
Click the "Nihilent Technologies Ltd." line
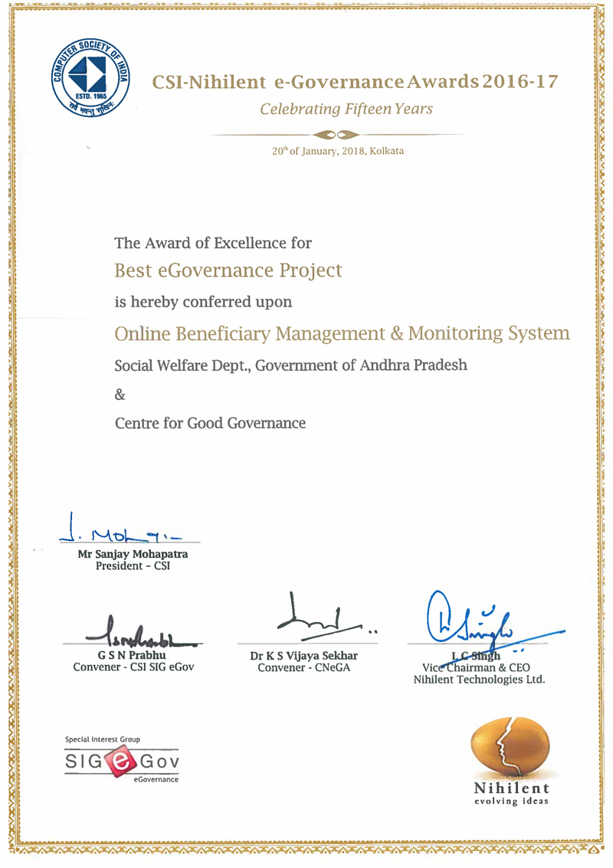point(480,680)
